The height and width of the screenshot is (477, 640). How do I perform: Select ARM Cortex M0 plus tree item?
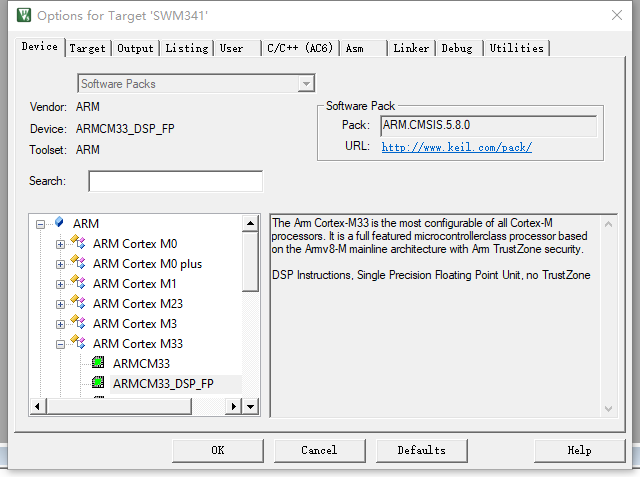click(147, 264)
